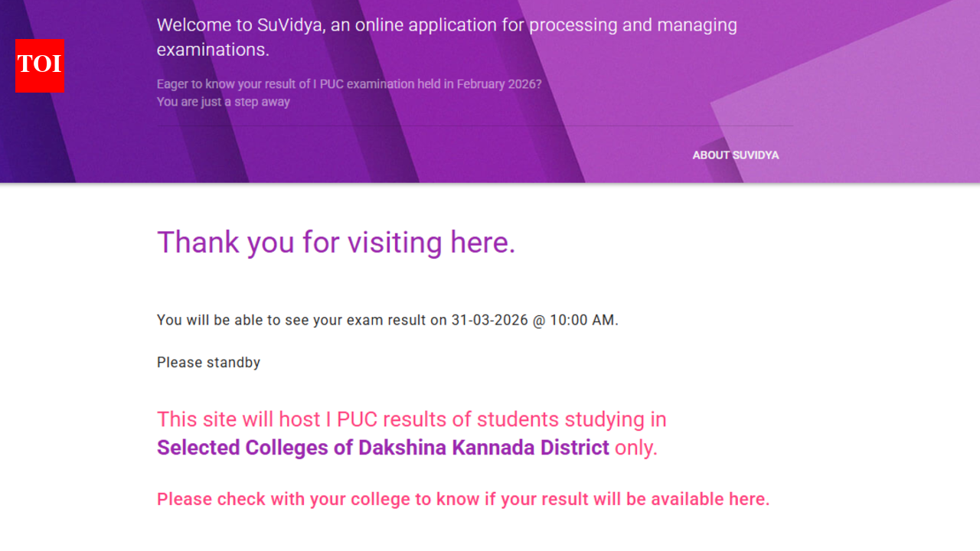The height and width of the screenshot is (551, 980).
Task: Click the SuVidya welcome heading
Action: (x=446, y=37)
